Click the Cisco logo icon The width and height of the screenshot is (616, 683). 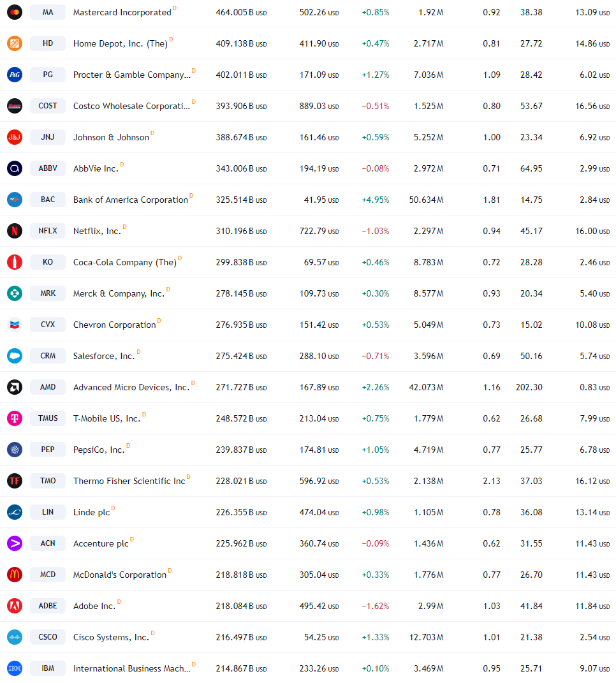[15, 637]
